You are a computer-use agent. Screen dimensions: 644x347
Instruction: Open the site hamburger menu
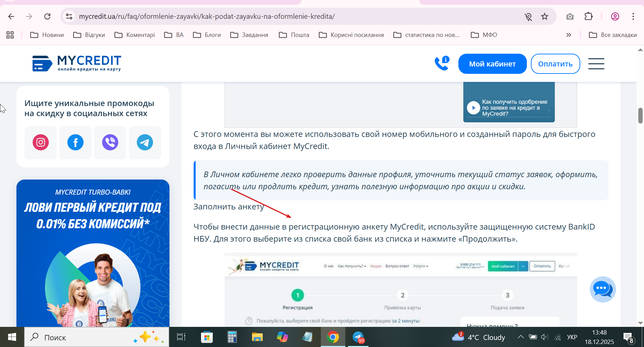[596, 64]
